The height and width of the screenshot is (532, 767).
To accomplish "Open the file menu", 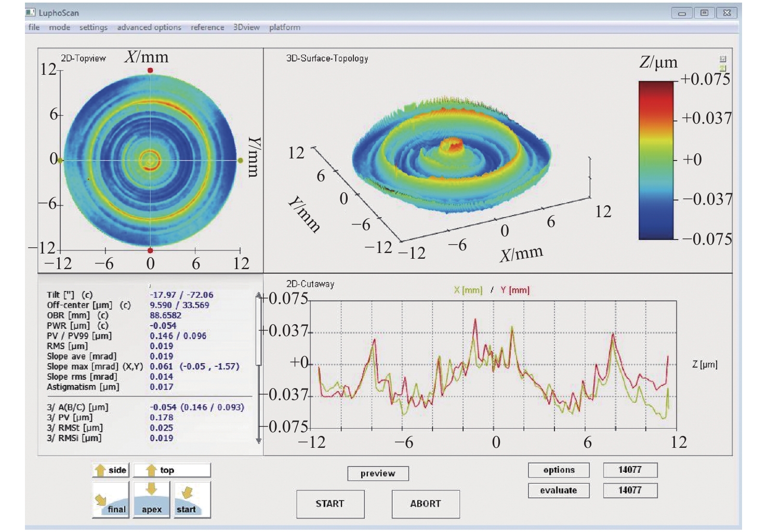I will [34, 28].
